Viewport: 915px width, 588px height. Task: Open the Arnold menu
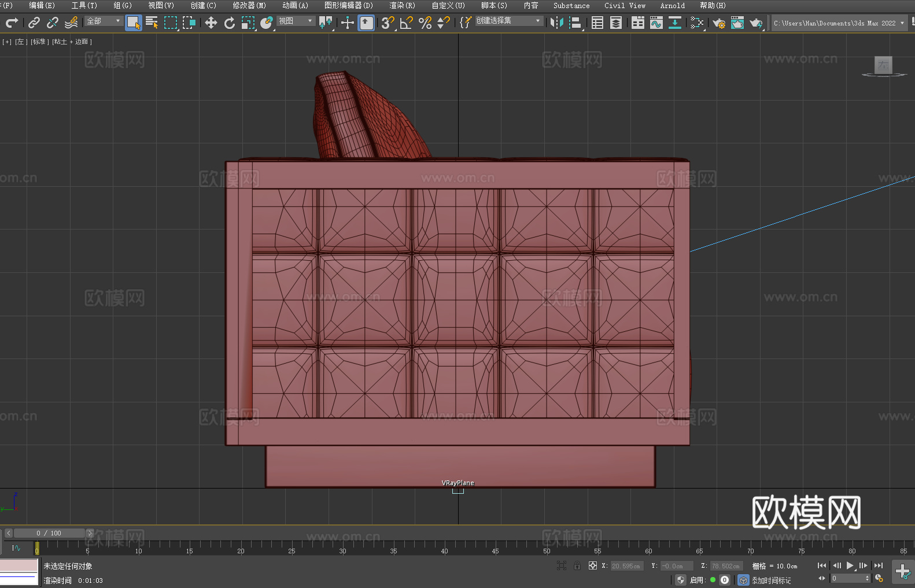(x=673, y=5)
